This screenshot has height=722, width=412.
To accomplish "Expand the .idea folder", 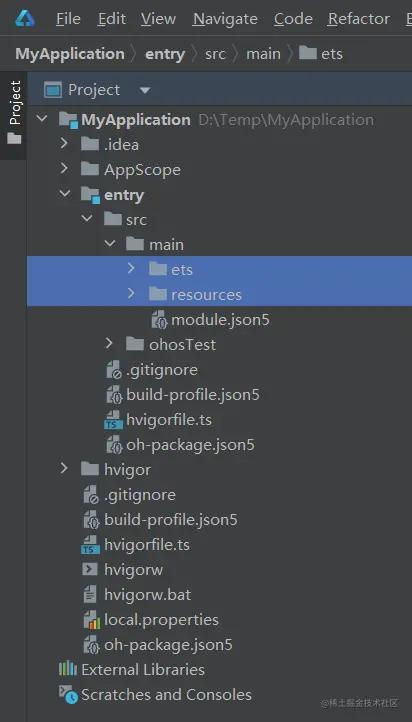I will pos(64,145).
